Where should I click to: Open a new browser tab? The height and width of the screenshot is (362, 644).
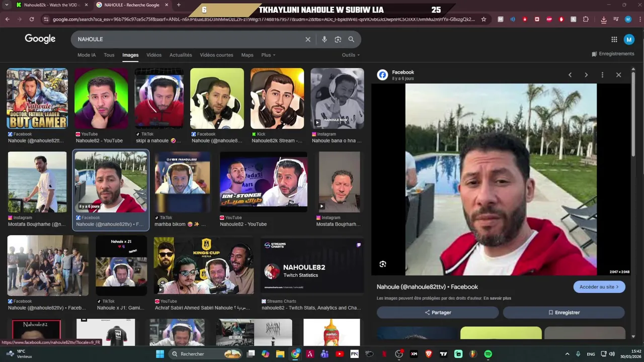pos(179,5)
